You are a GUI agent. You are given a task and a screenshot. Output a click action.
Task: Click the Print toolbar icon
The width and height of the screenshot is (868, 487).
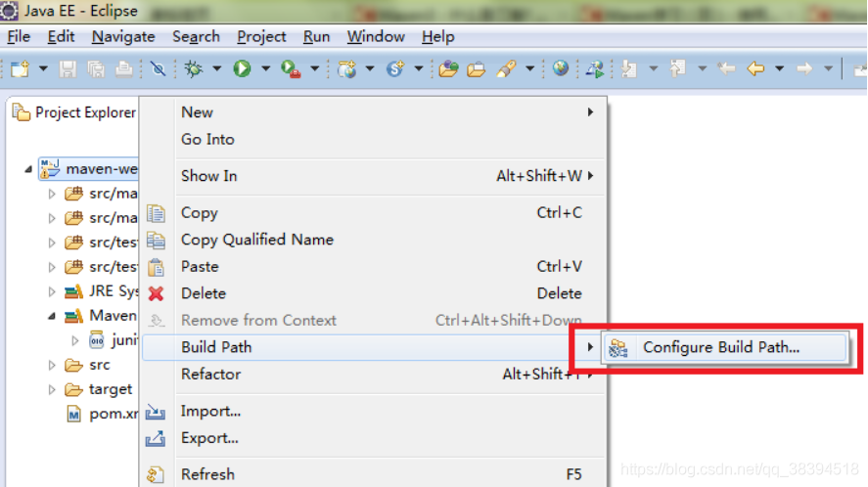123,69
